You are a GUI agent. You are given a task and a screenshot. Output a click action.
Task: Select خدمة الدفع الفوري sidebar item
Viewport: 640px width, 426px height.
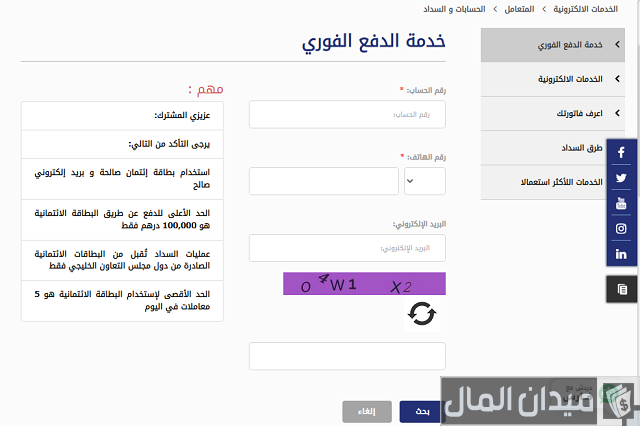[553, 45]
